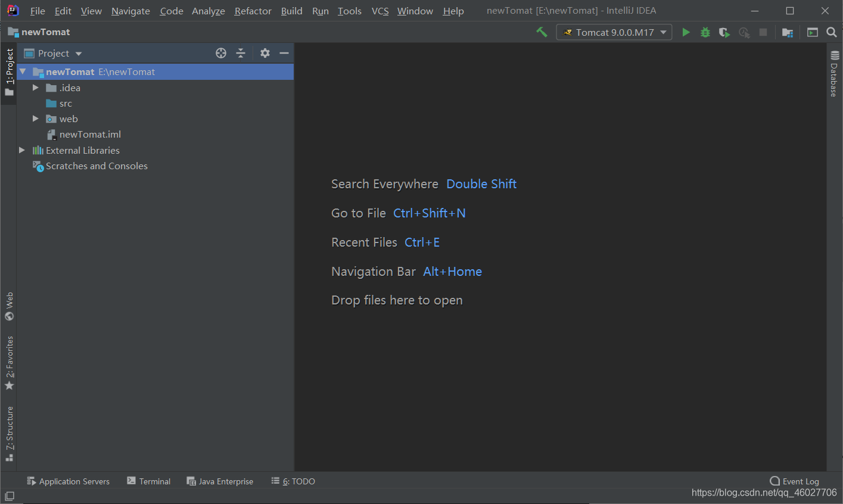Open the Tools menu
Image resolution: width=843 pixels, height=504 pixels.
click(x=350, y=11)
